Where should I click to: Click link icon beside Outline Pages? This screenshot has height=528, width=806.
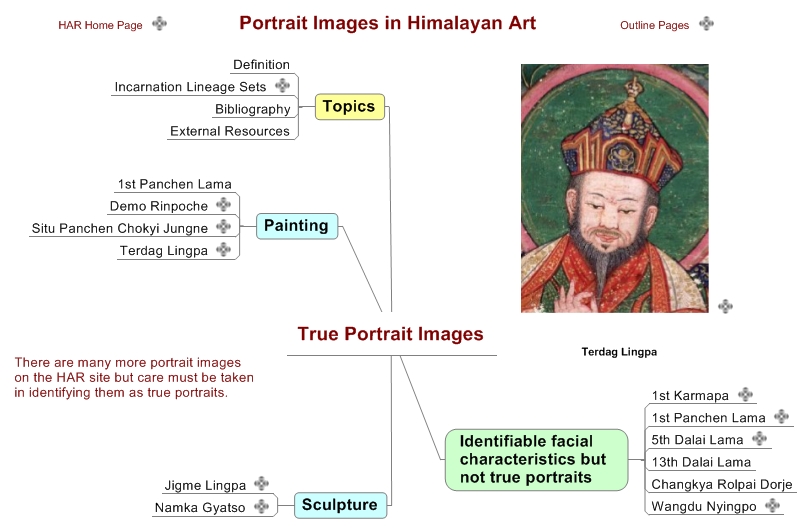[706, 24]
